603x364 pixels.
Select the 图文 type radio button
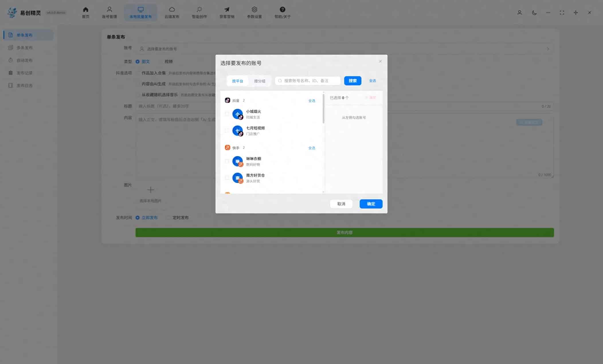[x=138, y=62]
